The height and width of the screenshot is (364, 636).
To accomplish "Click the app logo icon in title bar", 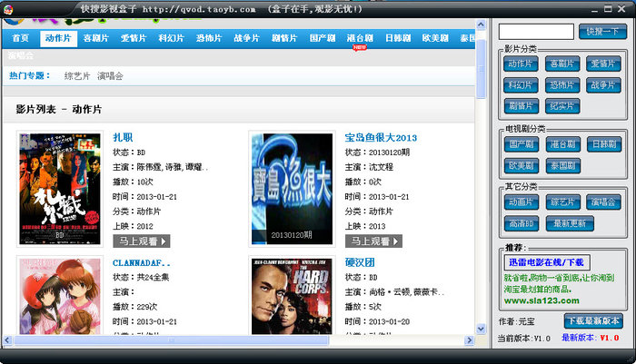I will [x=7, y=10].
